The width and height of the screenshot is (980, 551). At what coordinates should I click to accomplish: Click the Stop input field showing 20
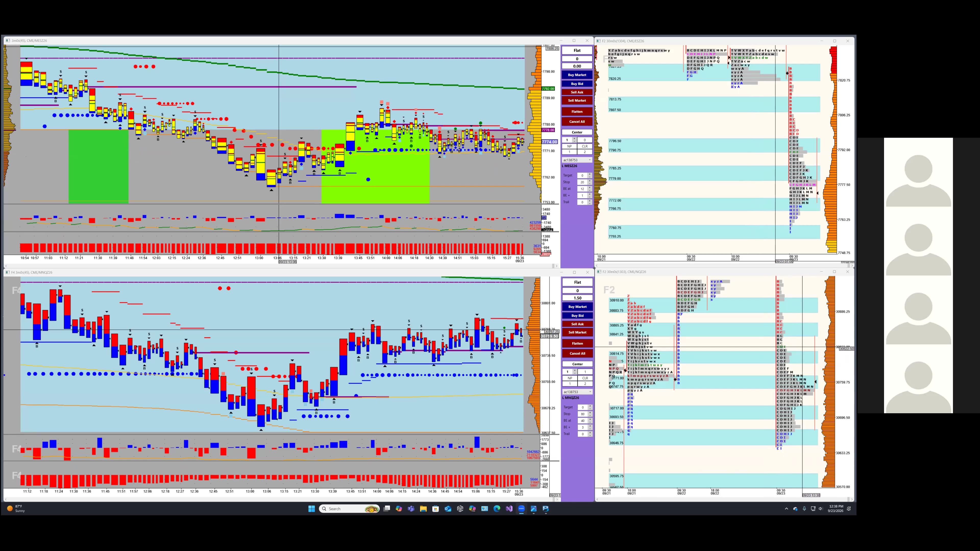582,182
